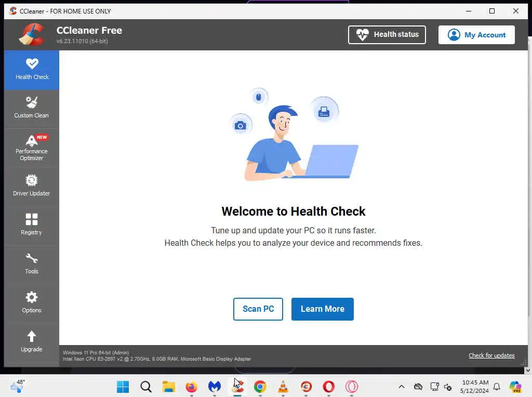The width and height of the screenshot is (532, 397).
Task: Show hidden system tray icons
Action: (402, 387)
